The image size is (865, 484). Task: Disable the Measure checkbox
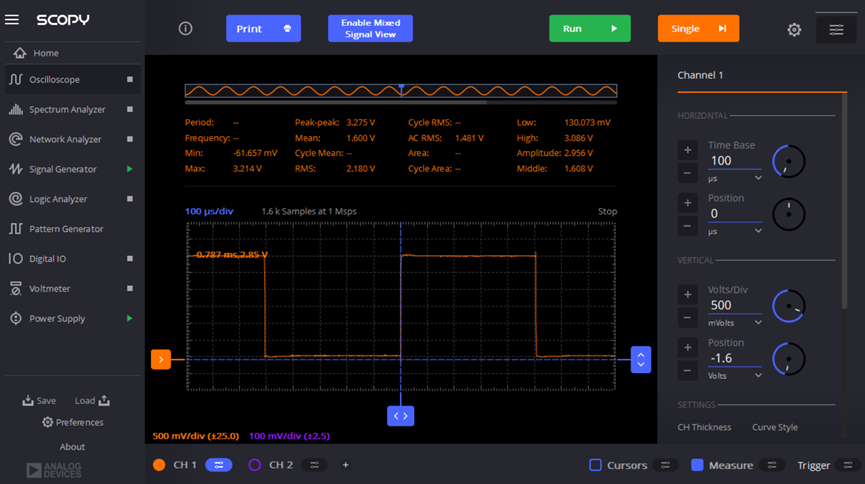697,465
